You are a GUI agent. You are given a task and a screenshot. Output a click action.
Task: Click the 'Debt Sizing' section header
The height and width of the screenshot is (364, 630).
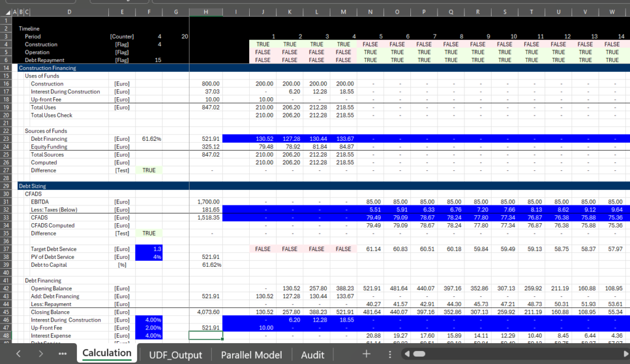(x=33, y=186)
